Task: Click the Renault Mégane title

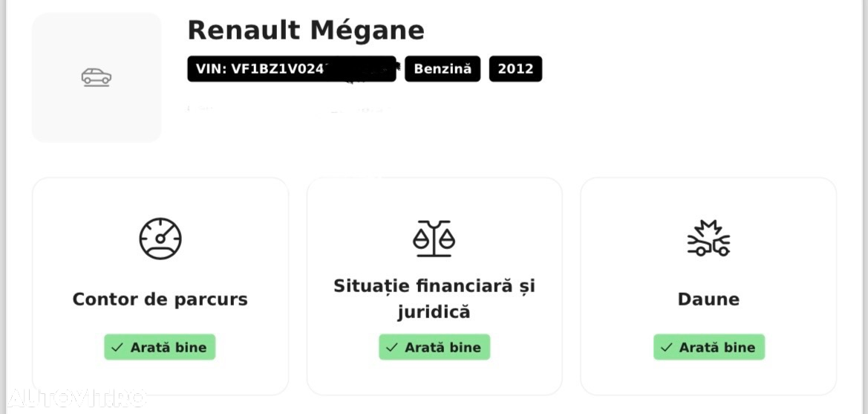Action: click(x=306, y=30)
